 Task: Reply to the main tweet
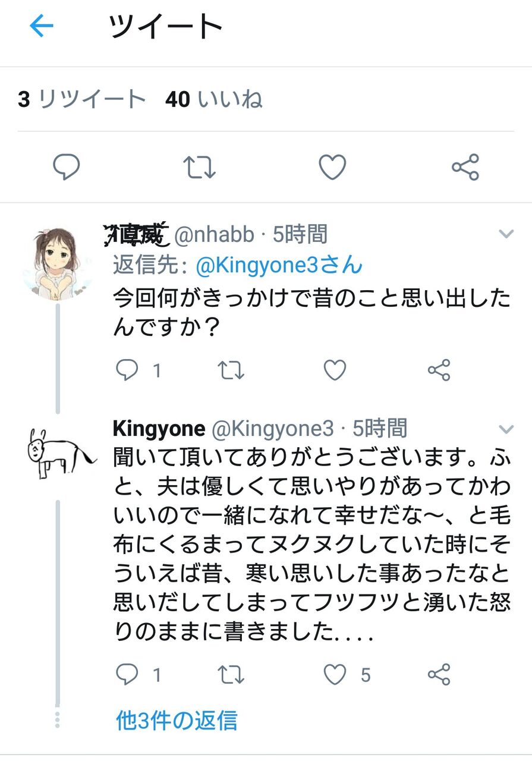[66, 167]
